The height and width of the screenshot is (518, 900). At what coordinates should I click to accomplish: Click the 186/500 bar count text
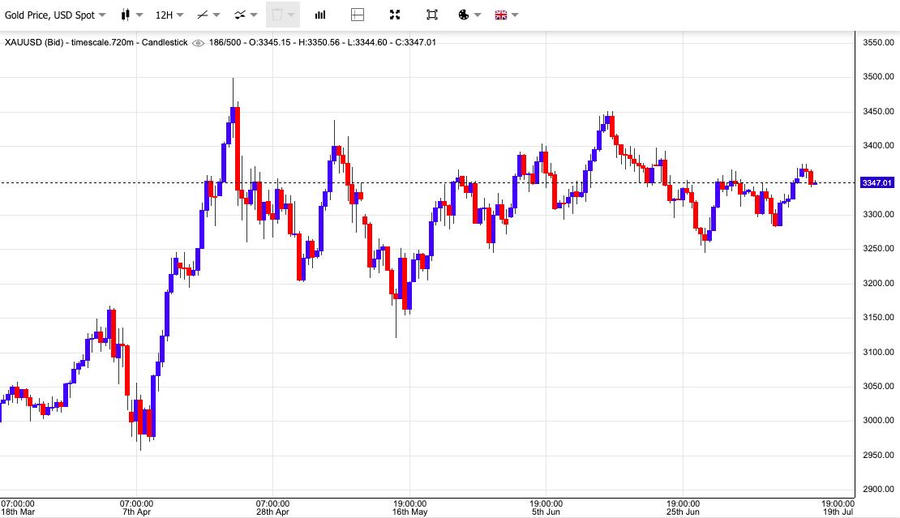coord(227,42)
